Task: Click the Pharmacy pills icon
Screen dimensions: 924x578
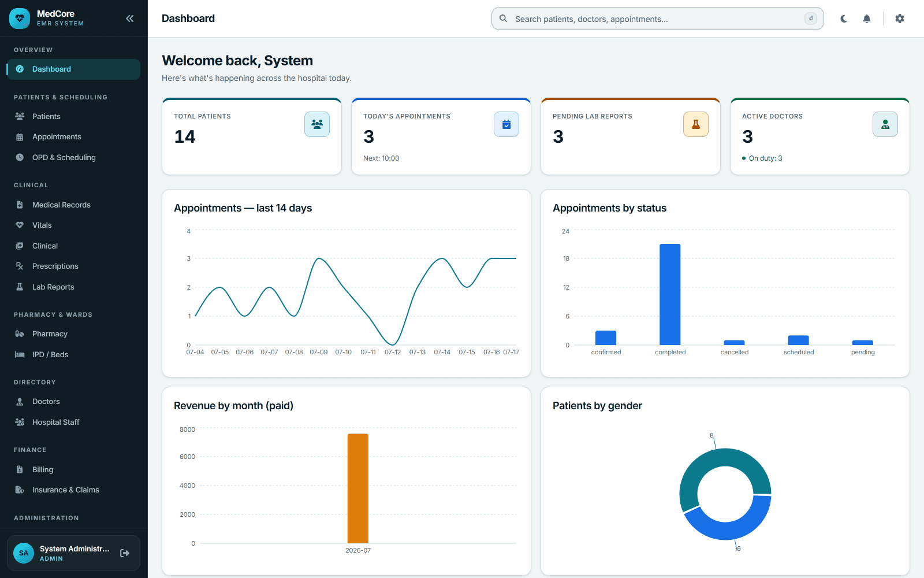Action: coord(20,334)
